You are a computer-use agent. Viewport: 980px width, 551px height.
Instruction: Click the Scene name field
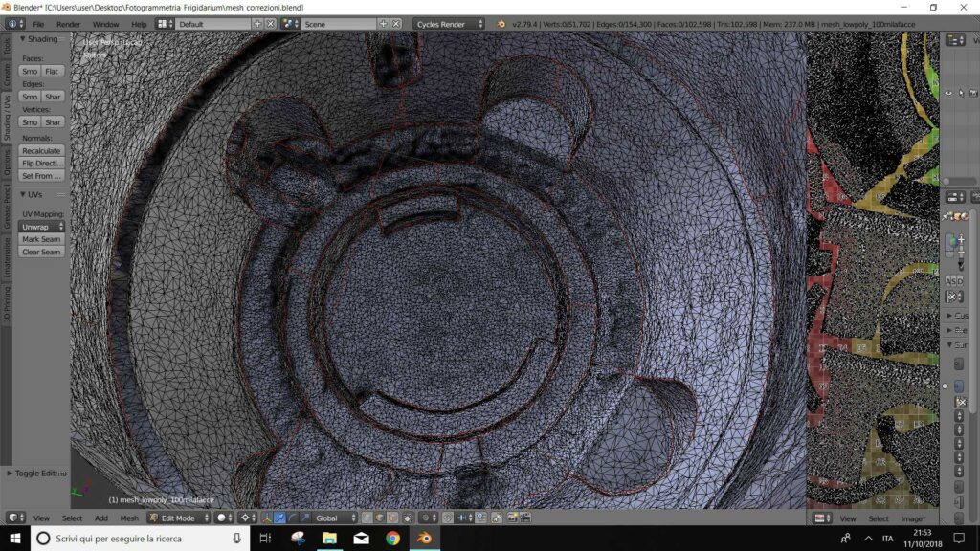[338, 24]
